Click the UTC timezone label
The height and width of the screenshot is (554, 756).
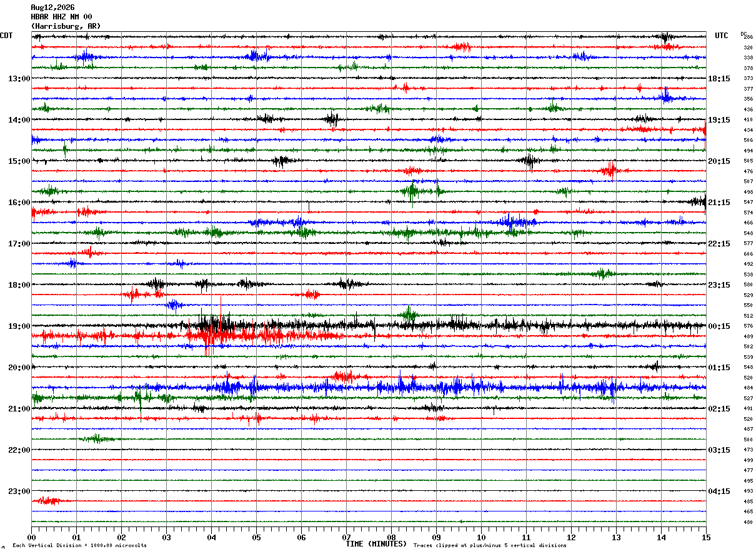tap(722, 36)
